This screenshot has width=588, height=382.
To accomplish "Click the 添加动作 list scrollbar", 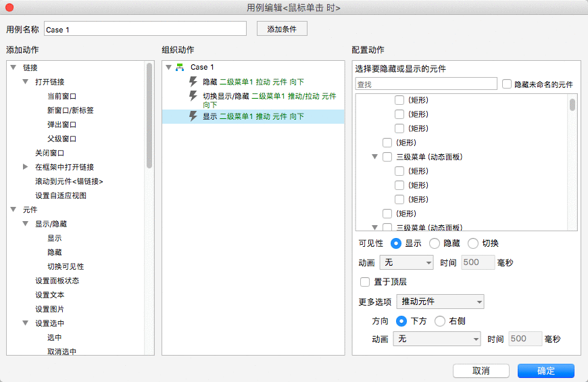I will point(149,116).
